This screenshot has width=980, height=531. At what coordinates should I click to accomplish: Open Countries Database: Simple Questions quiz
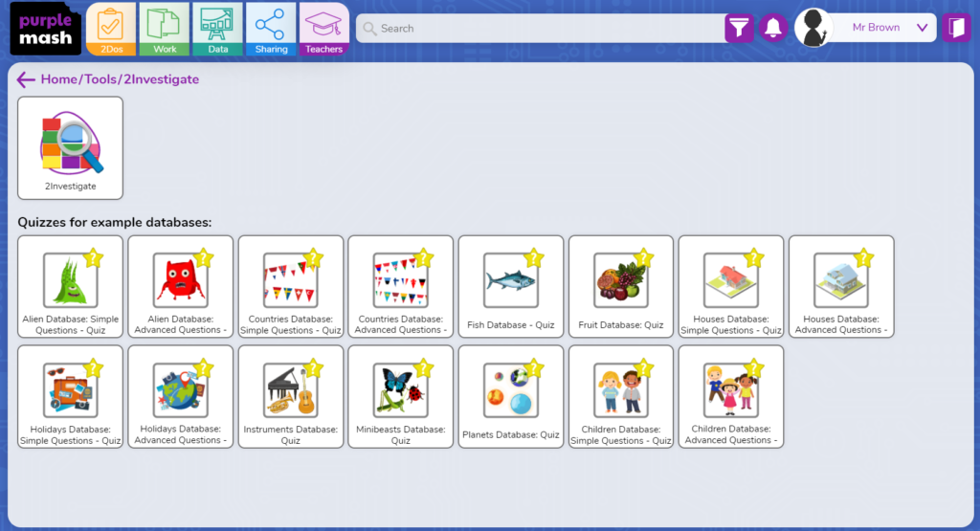pyautogui.click(x=291, y=287)
